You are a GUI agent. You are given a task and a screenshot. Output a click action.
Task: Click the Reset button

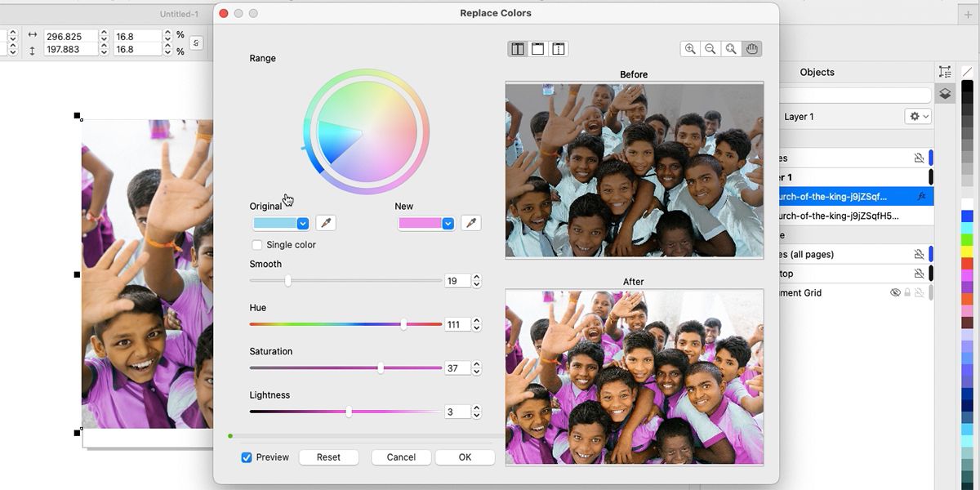(x=328, y=457)
